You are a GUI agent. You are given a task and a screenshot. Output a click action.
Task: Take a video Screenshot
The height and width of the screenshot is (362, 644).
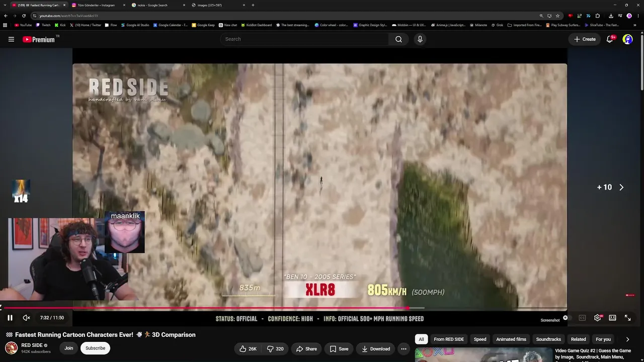550,320
